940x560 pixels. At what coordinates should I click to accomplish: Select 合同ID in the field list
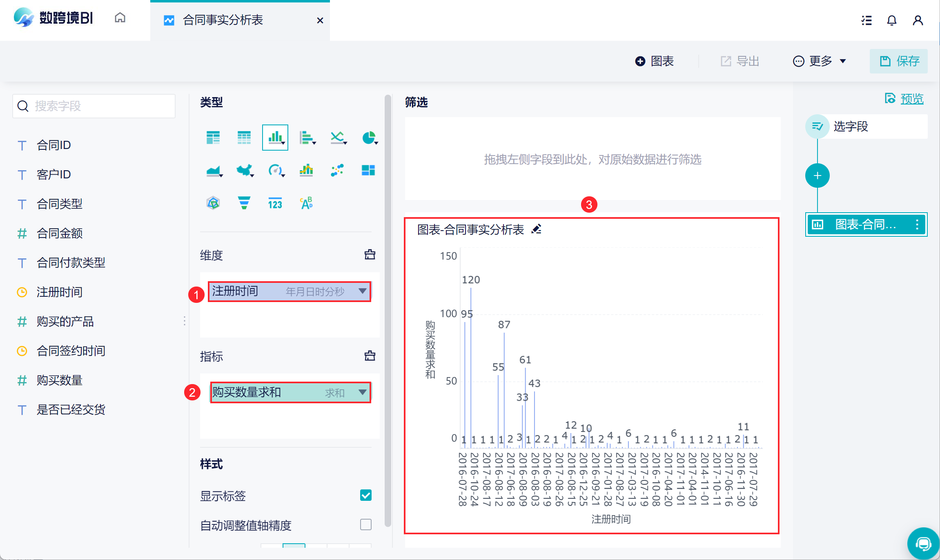[54, 145]
